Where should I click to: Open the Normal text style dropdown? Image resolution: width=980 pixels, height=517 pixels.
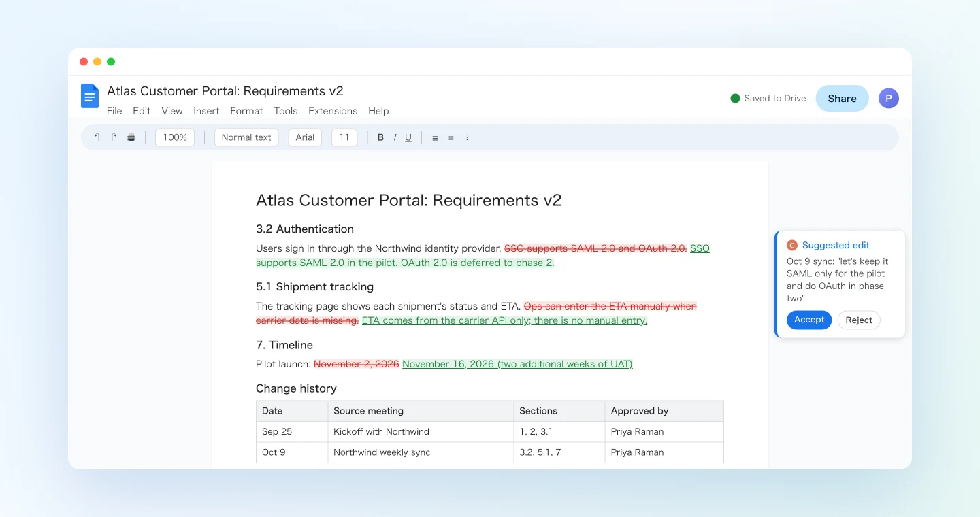click(246, 137)
